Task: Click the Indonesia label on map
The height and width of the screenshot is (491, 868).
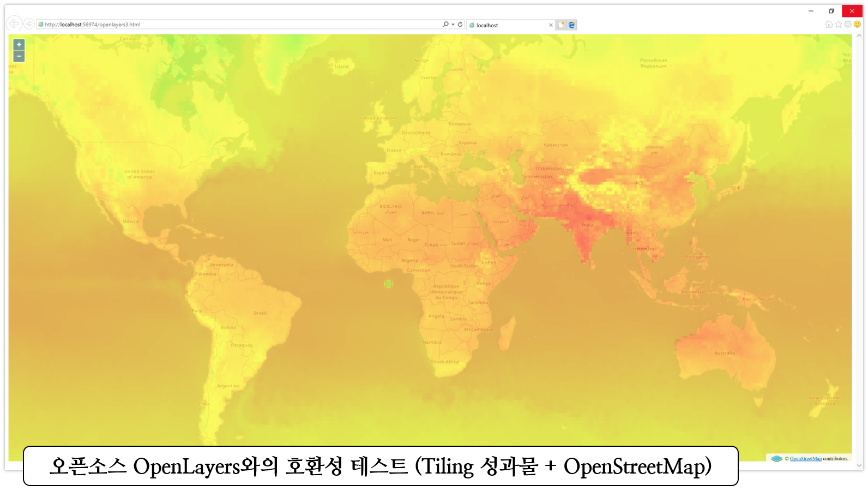Action: click(692, 291)
